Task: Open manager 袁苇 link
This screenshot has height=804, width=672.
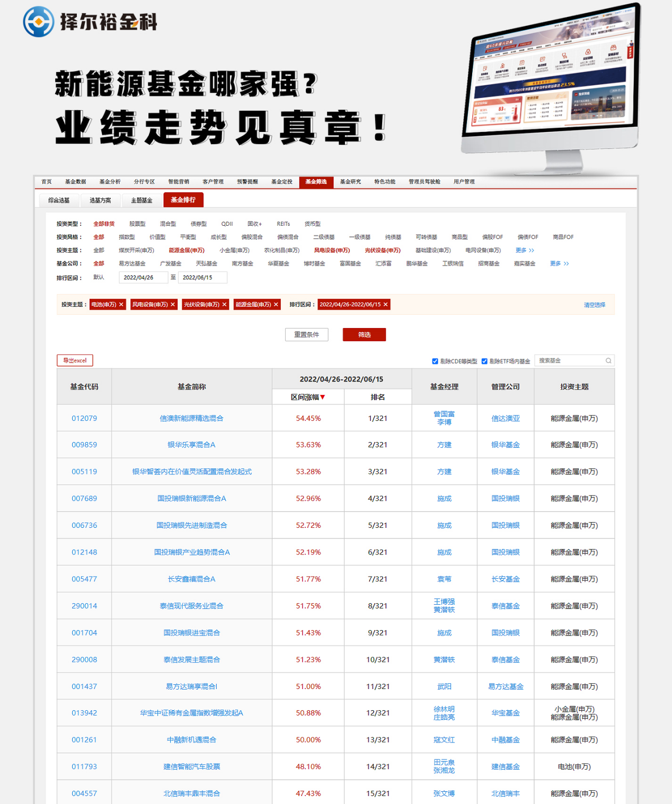Action: [444, 579]
